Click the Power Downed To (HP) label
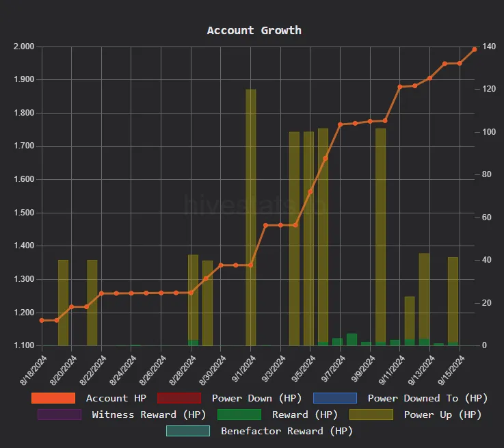Screen dimensions: 504x448 tap(427, 398)
